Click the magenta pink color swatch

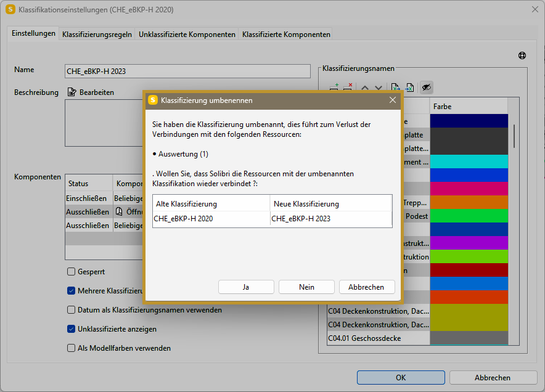tap(469, 189)
